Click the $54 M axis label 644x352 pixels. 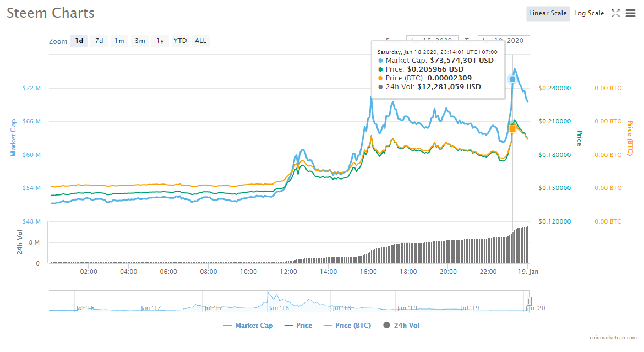click(x=31, y=188)
